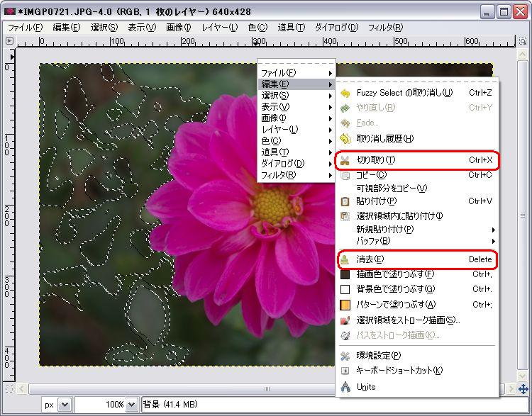Open the 選択(S) menu in the menu bar
Viewport: 532px width, 416px height.
point(104,28)
